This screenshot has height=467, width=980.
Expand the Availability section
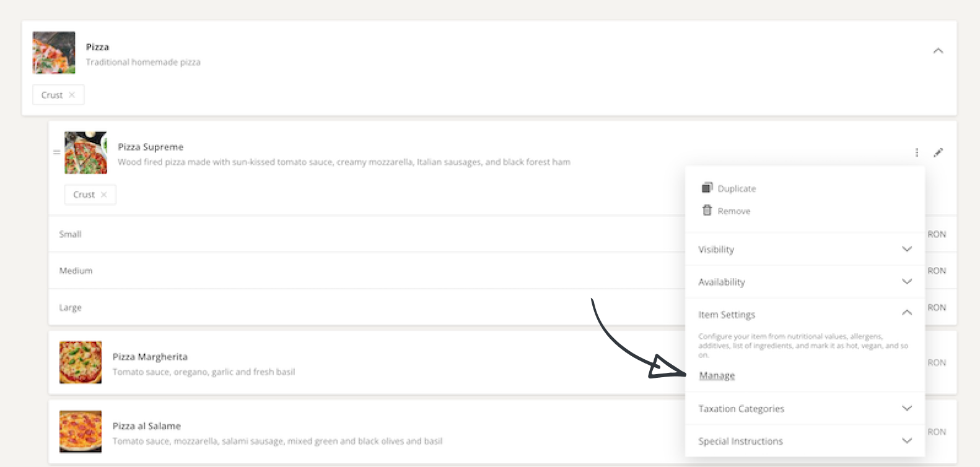coord(906,282)
